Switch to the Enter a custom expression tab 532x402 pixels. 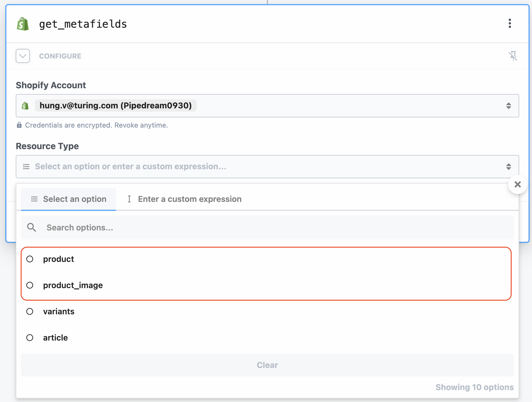189,199
